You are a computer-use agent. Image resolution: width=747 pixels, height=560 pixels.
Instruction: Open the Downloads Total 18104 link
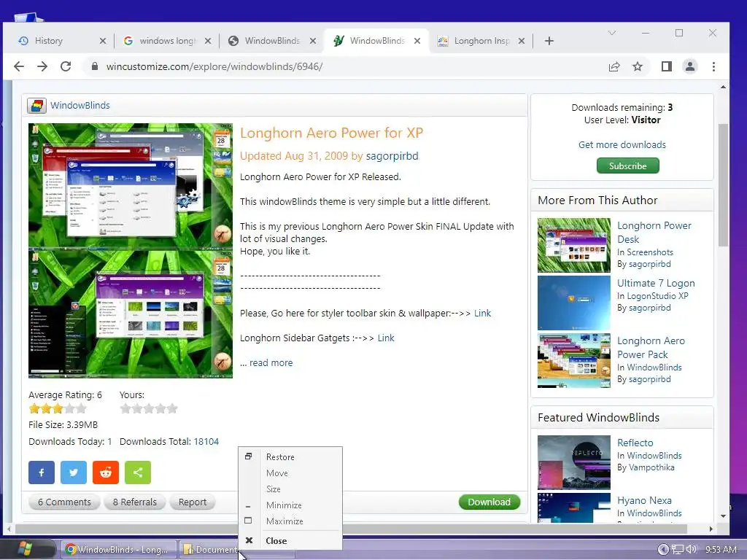click(206, 441)
